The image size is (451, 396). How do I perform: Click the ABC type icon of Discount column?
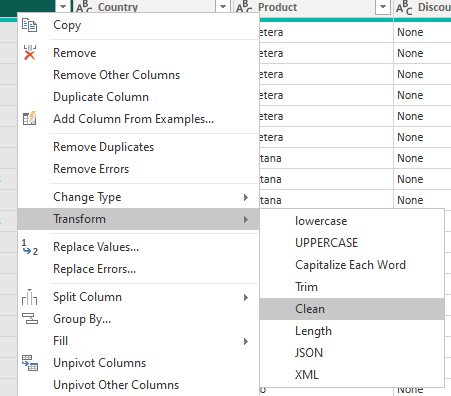(x=404, y=7)
